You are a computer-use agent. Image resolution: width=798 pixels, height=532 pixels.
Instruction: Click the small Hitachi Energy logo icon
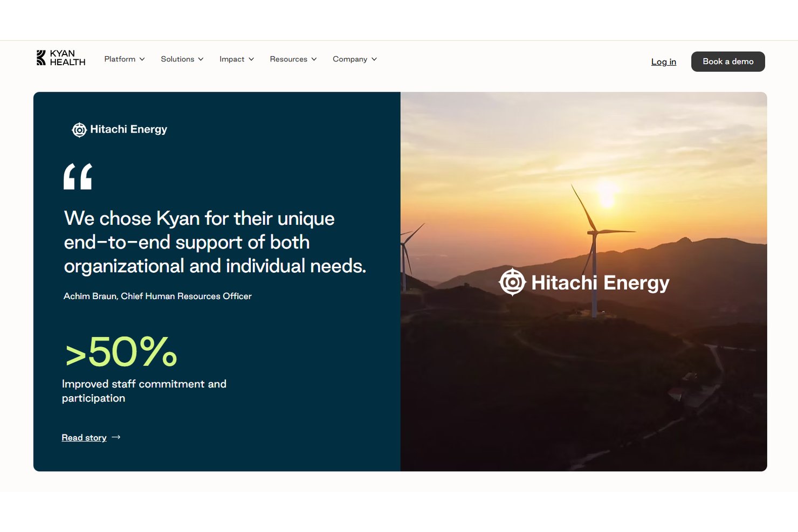click(79, 130)
